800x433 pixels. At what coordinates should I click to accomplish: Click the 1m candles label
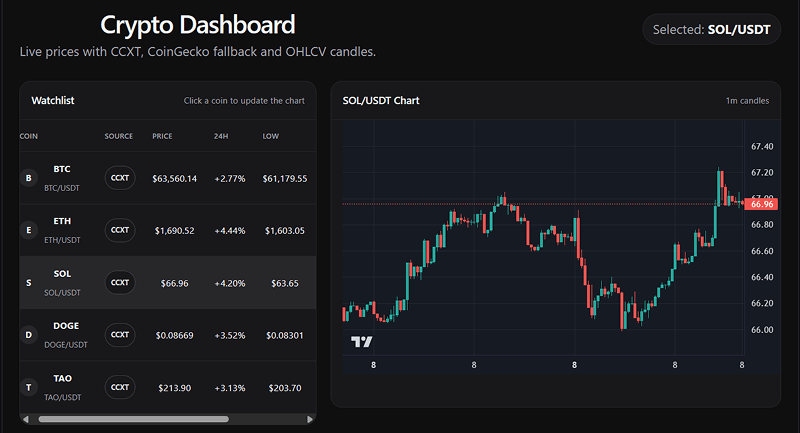[747, 100]
